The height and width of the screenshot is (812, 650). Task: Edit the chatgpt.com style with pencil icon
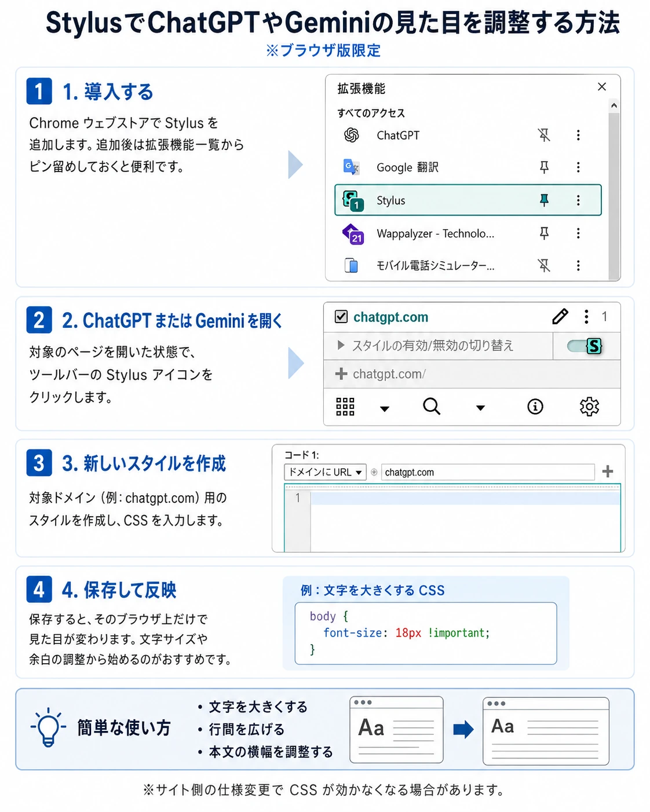coord(560,317)
